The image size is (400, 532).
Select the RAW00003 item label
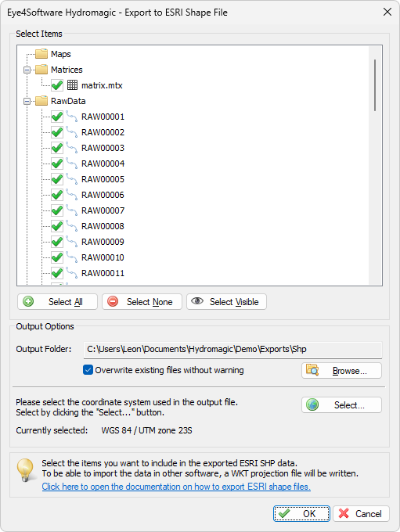[x=103, y=148]
